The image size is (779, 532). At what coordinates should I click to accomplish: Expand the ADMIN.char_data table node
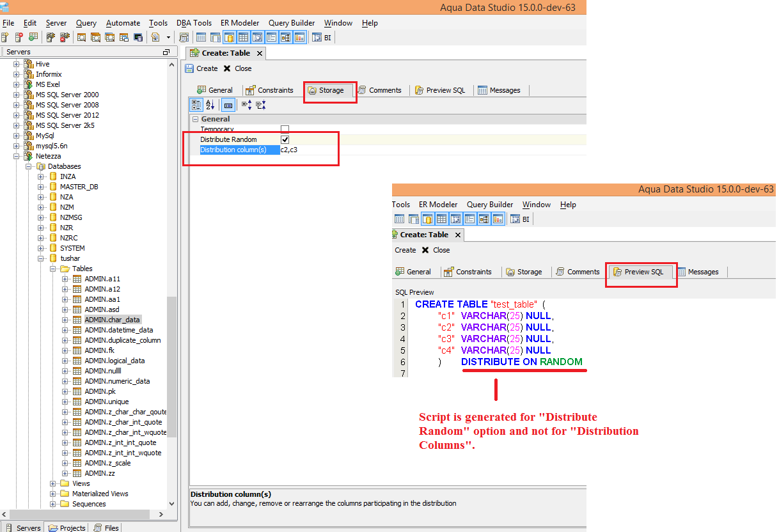(65, 320)
